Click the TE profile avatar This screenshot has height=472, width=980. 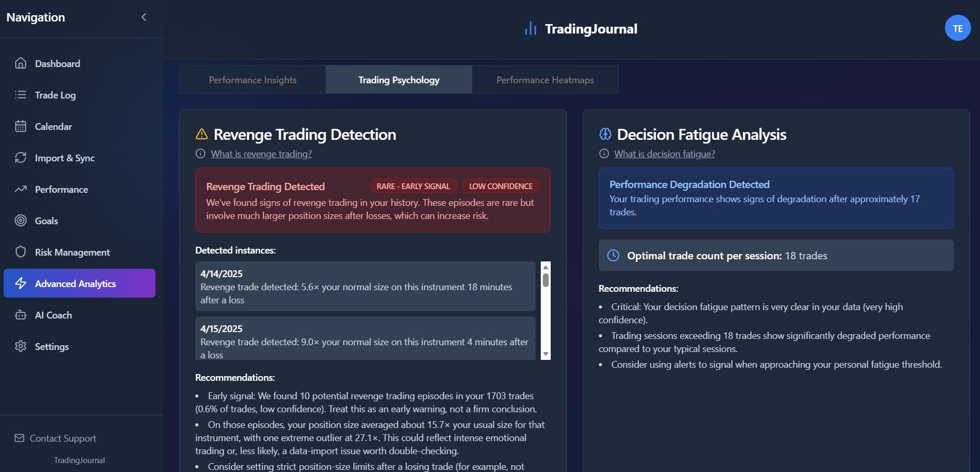click(x=958, y=27)
